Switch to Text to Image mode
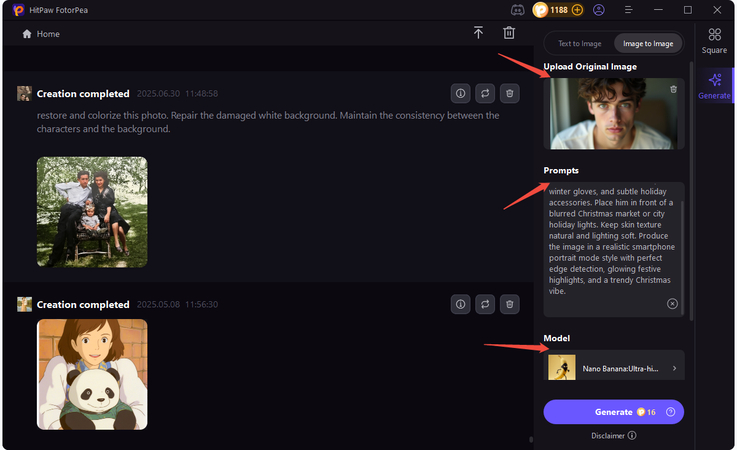The image size is (737, 450). click(x=579, y=44)
